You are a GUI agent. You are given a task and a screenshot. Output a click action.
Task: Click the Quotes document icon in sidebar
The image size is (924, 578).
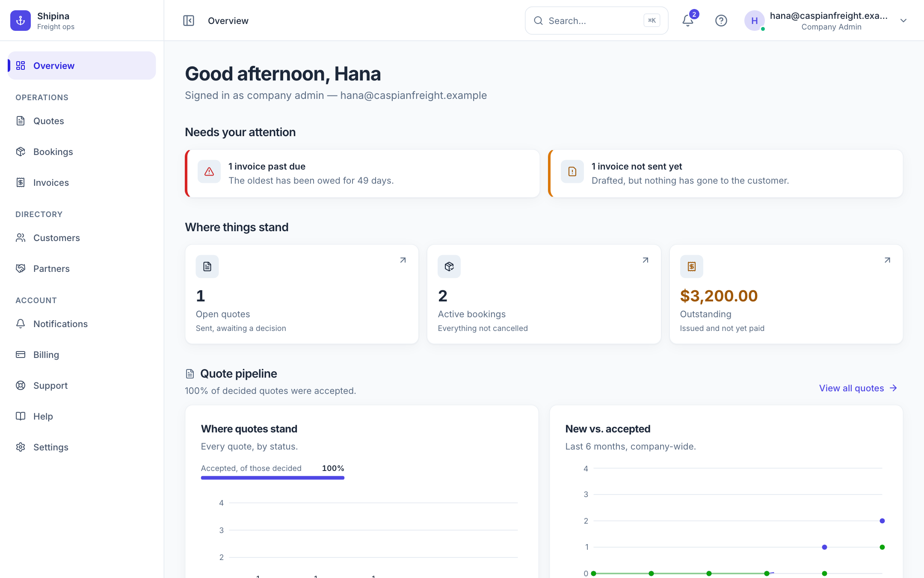pos(21,121)
